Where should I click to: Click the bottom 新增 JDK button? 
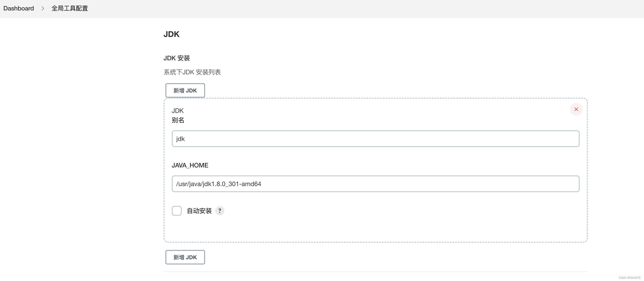pyautogui.click(x=185, y=257)
